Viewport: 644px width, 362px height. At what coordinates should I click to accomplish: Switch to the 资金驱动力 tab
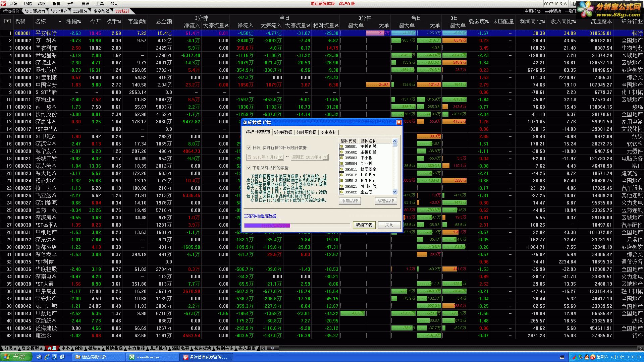point(35,11)
